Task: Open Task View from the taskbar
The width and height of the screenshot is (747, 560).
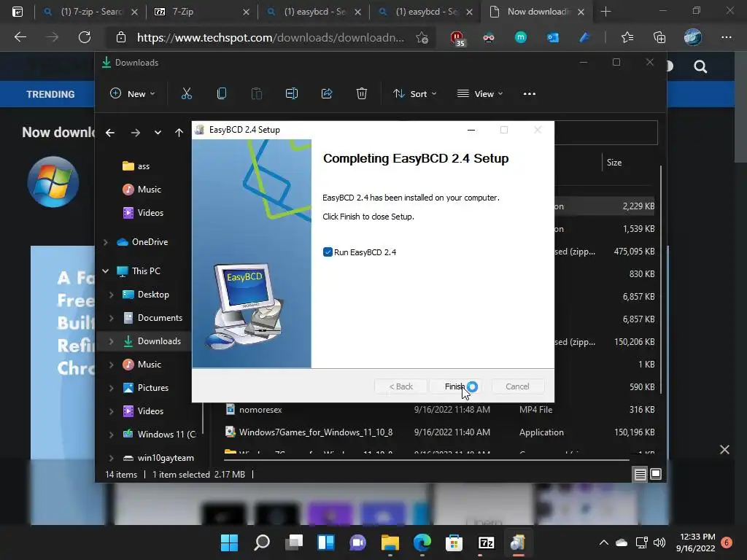Action: click(x=294, y=542)
